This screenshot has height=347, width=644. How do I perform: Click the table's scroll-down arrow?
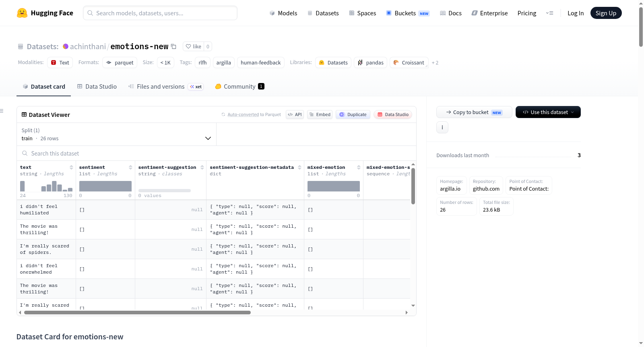coord(413,305)
